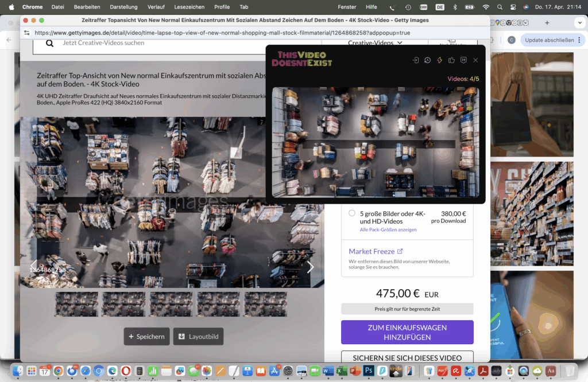588x382 pixels.
Task: Open the Alle Pack-Größen anzeigen link
Action: tap(388, 229)
